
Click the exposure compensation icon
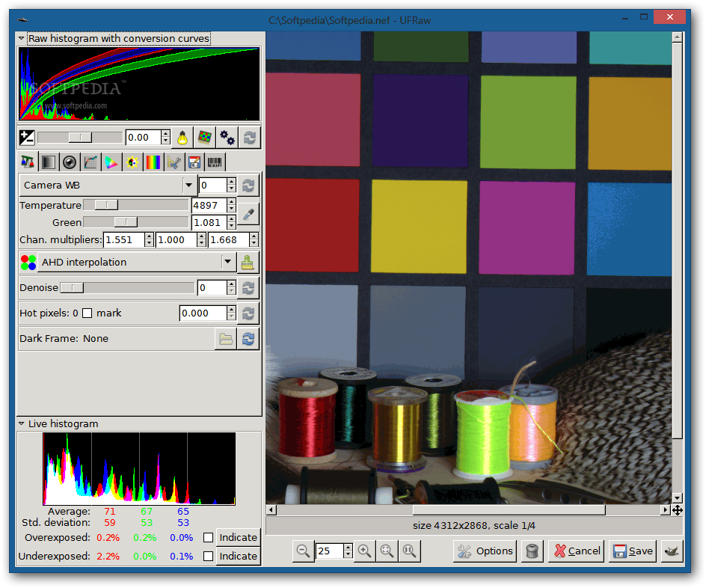pyautogui.click(x=27, y=138)
